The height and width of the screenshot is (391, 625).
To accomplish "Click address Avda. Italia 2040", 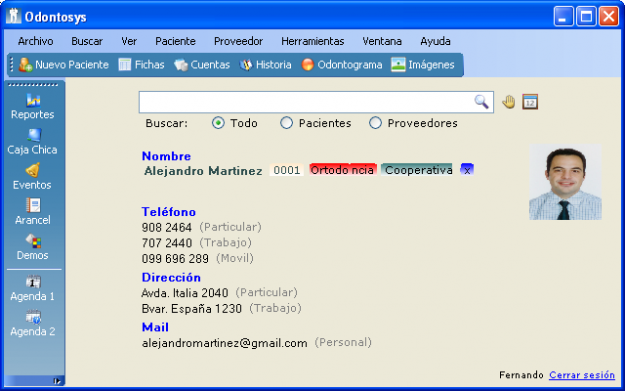I will click(185, 293).
